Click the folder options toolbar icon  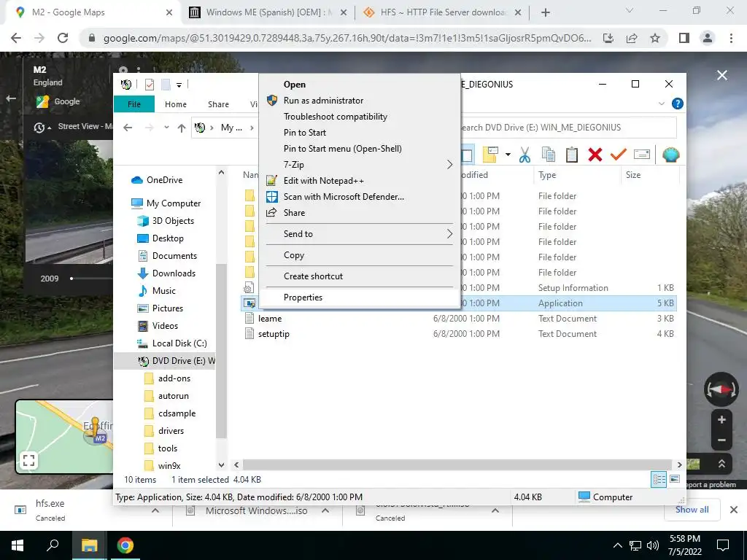[491, 155]
